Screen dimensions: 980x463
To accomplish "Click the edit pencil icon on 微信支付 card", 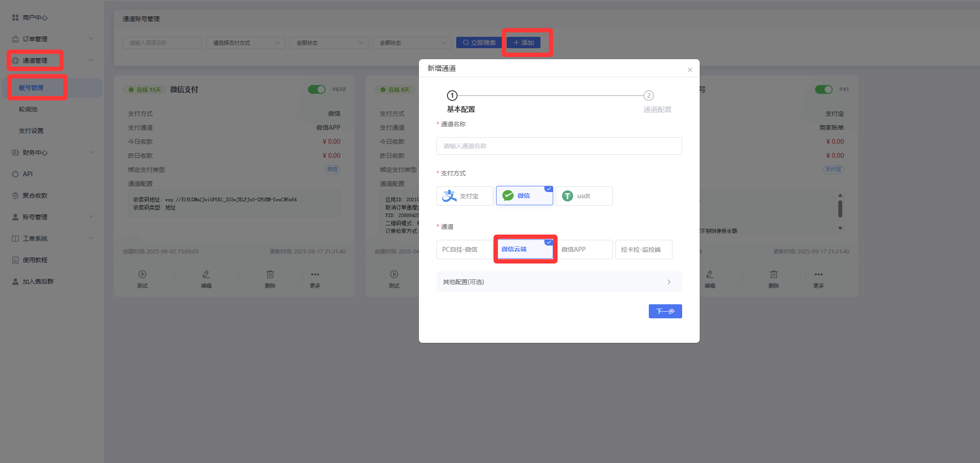I will click(x=206, y=274).
